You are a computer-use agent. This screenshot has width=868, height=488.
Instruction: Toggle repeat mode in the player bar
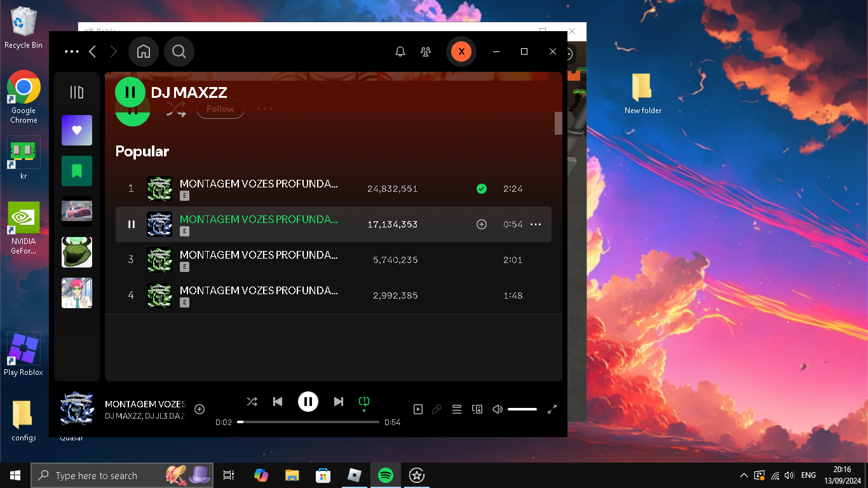364,402
